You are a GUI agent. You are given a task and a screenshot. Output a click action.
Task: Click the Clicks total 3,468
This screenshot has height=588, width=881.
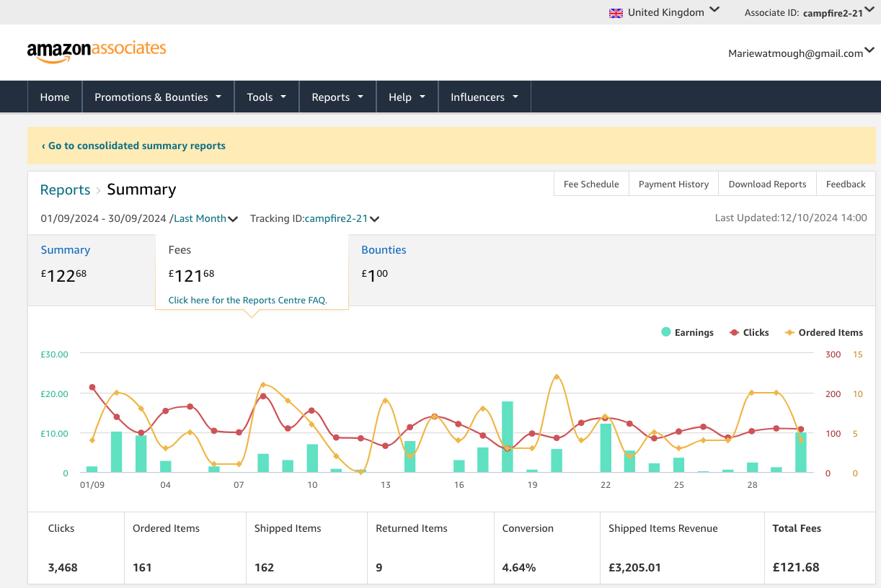click(x=63, y=567)
